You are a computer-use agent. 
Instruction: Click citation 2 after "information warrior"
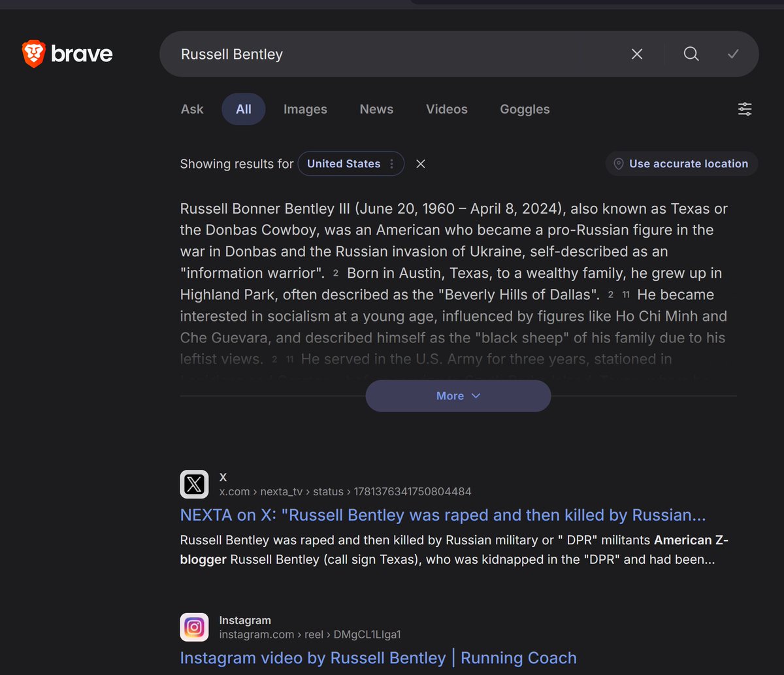coord(336,274)
